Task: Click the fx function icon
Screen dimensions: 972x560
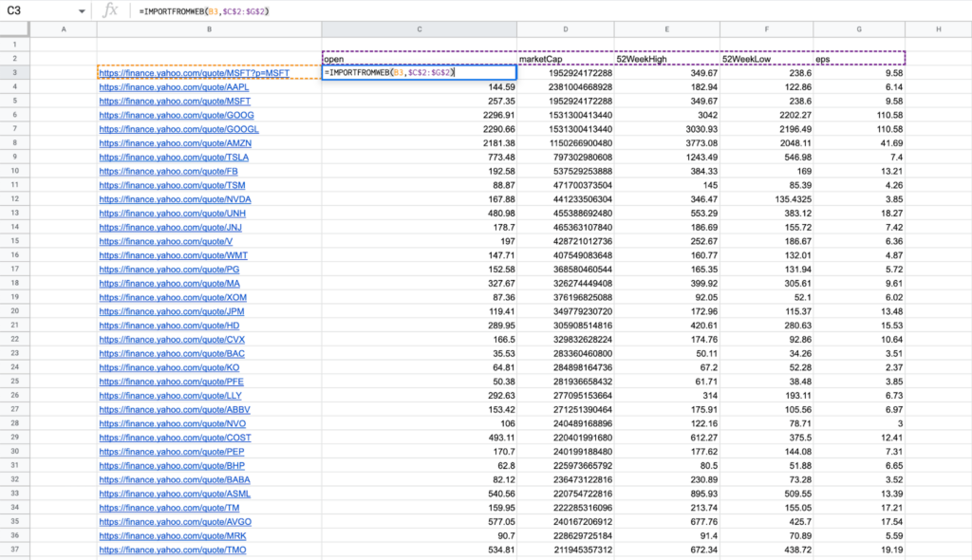Action: 110,9
